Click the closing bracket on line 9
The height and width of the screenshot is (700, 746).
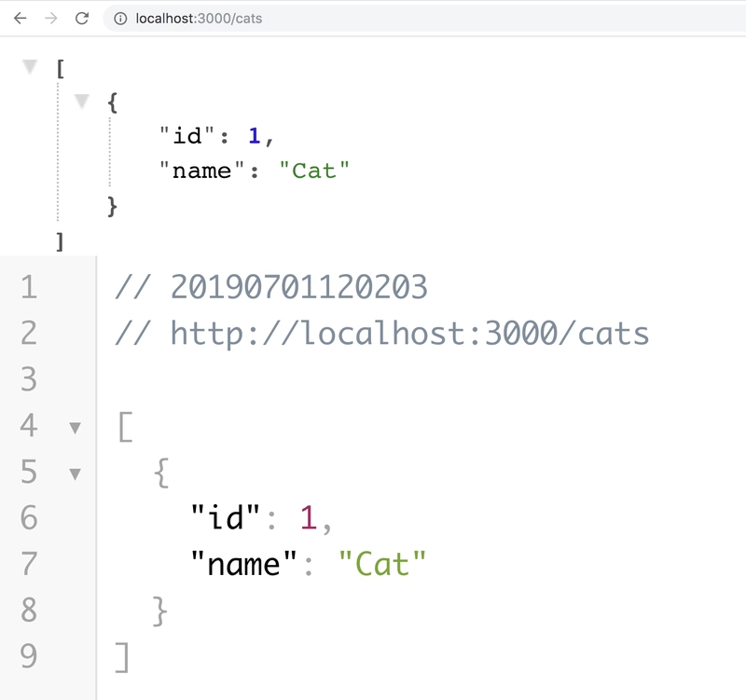pos(122,657)
